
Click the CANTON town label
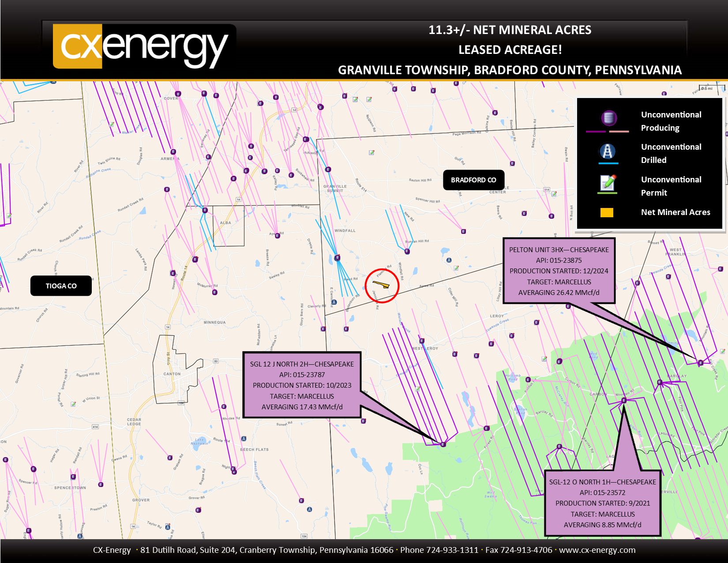tap(172, 374)
